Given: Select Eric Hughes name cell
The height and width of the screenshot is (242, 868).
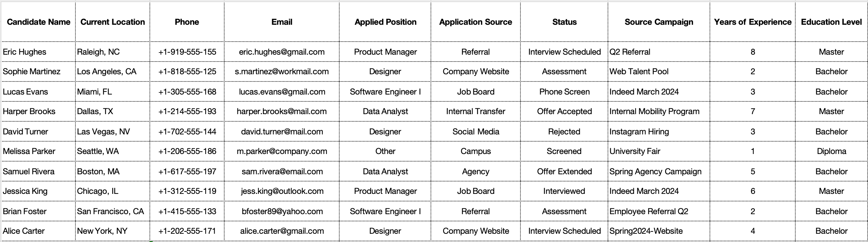Looking at the screenshot, I should 38,52.
